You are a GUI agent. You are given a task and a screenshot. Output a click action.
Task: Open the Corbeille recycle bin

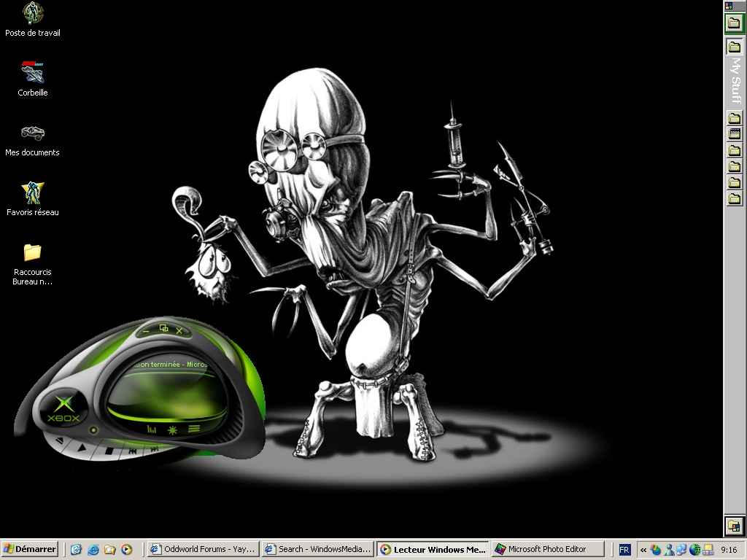[x=33, y=73]
